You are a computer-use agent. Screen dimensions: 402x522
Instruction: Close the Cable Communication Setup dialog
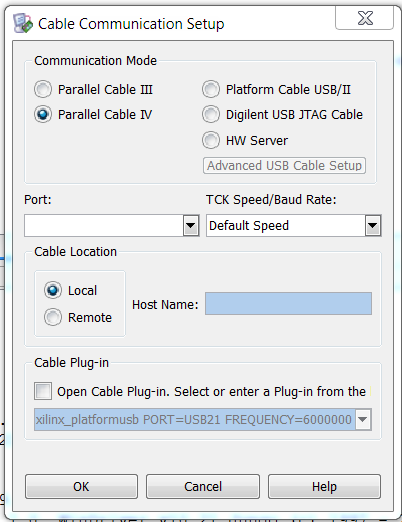point(365,18)
